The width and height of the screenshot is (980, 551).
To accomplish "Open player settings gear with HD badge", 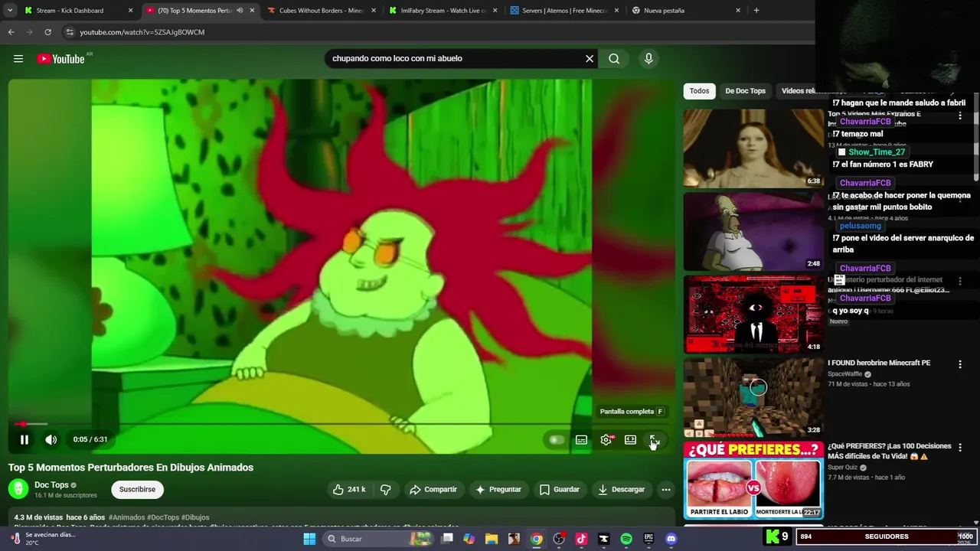I will click(606, 440).
